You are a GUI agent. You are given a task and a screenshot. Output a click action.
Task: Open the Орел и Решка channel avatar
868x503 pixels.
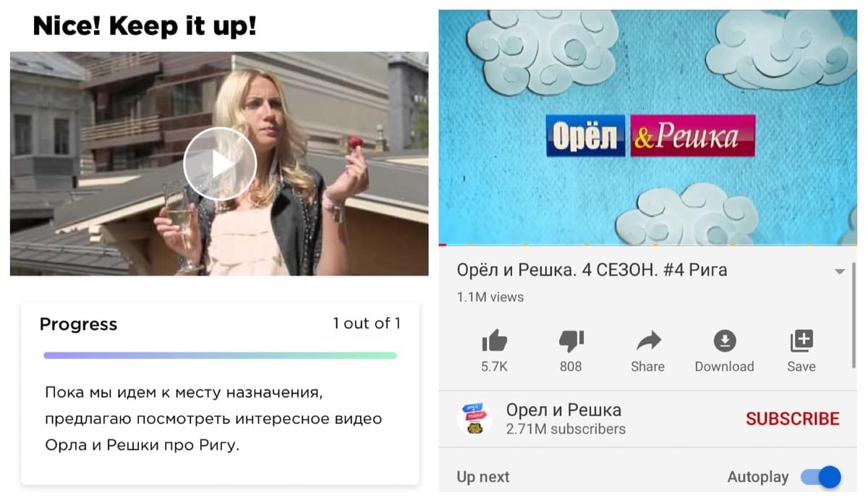(x=475, y=418)
